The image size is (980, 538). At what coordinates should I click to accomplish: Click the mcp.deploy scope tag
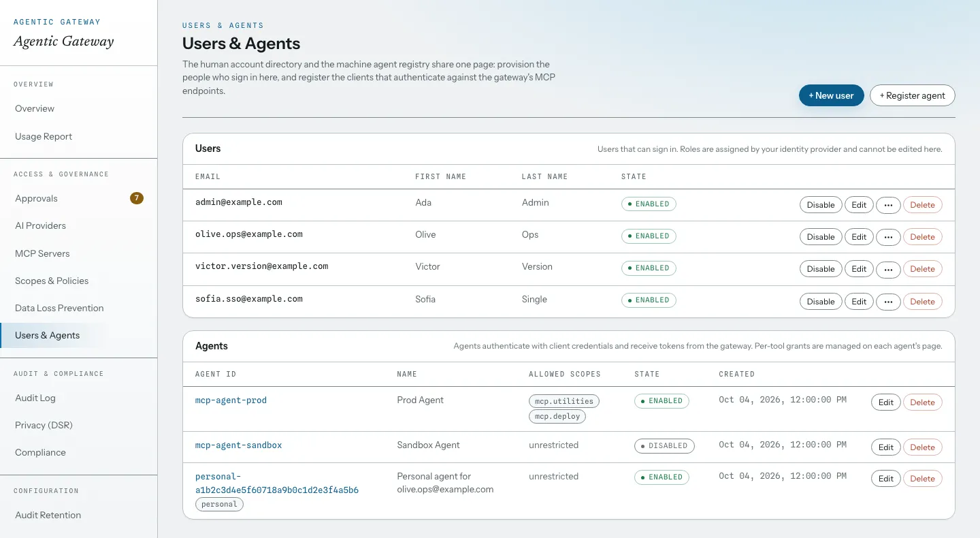557,416
